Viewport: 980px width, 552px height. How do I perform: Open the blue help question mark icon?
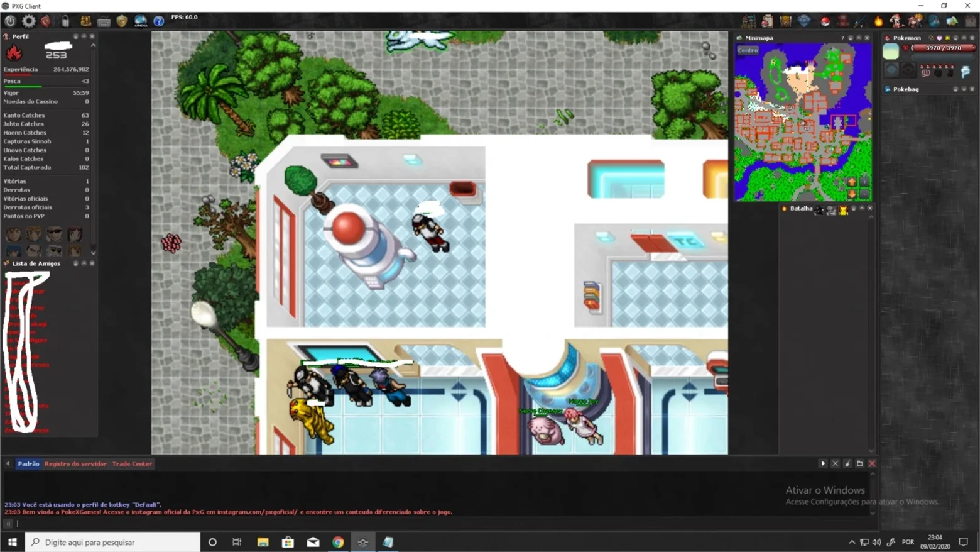coord(159,21)
